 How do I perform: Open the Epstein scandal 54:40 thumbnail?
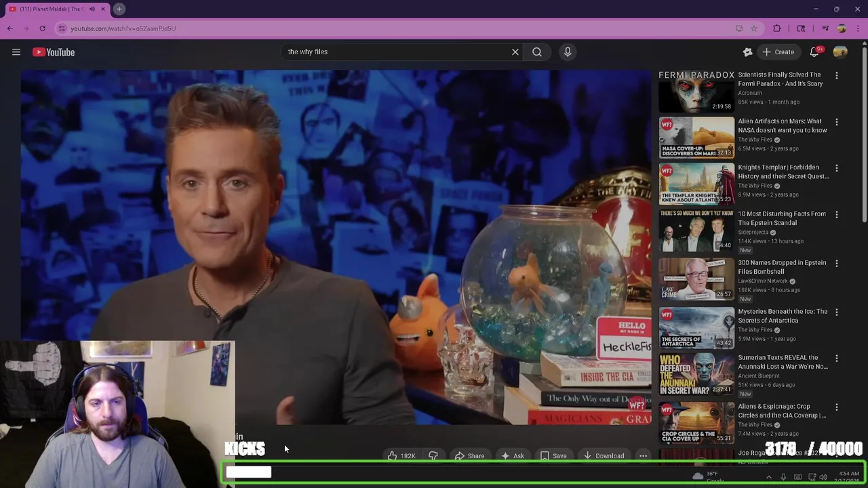coord(696,230)
